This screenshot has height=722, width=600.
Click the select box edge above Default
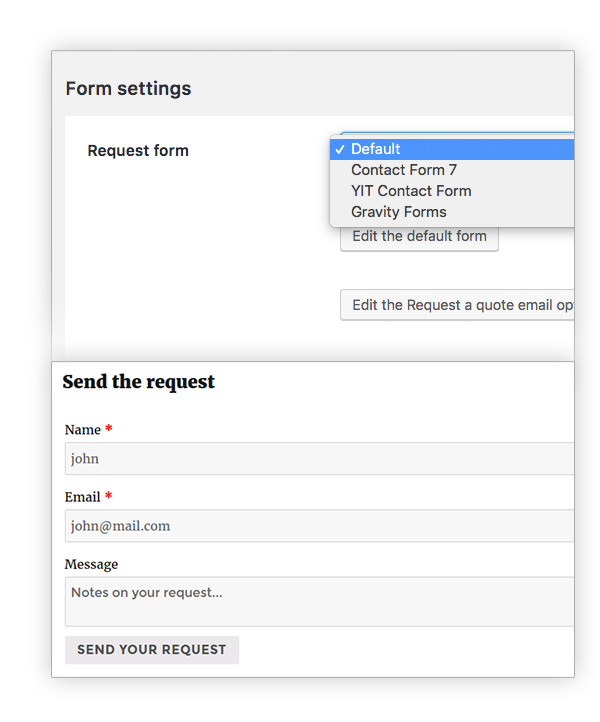point(457,134)
